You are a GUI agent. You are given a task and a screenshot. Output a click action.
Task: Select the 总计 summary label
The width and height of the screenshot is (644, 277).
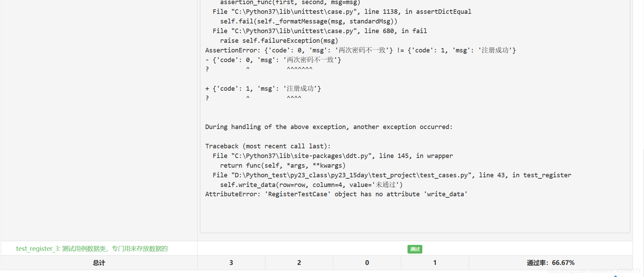(99, 263)
